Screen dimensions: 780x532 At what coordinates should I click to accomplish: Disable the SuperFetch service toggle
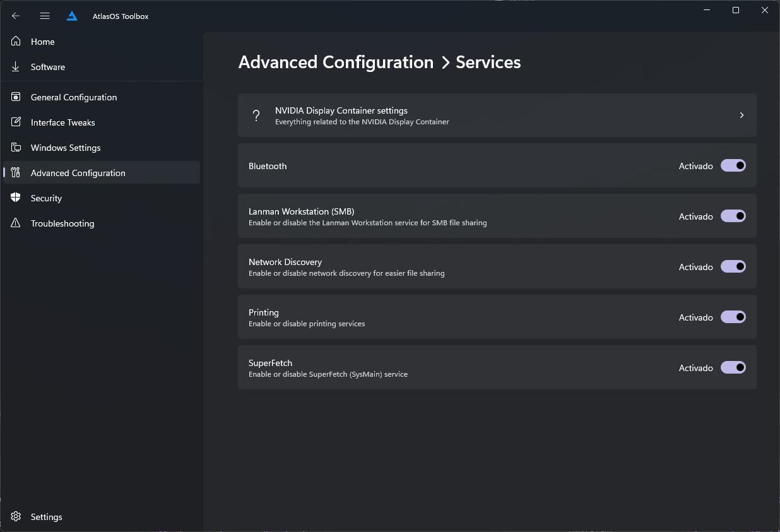click(733, 367)
